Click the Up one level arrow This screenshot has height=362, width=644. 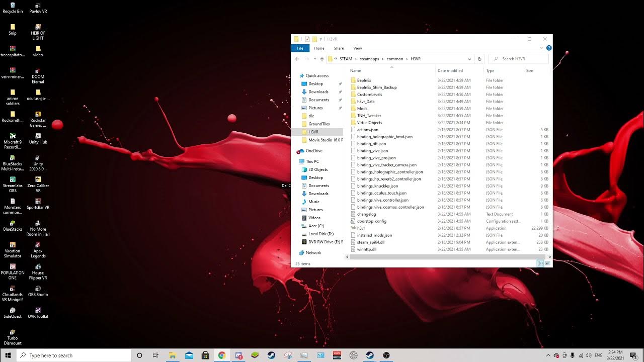pyautogui.click(x=322, y=59)
